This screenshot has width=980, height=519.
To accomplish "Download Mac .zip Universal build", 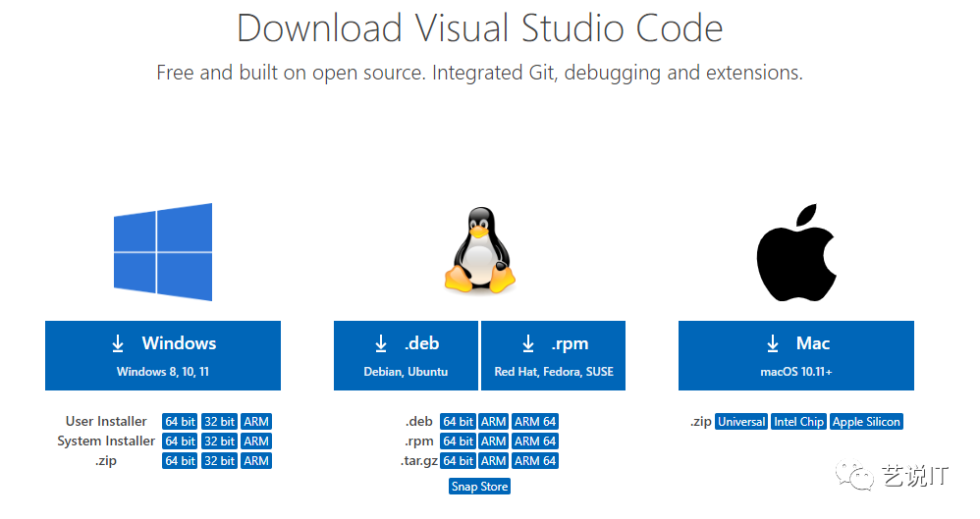I will click(741, 422).
